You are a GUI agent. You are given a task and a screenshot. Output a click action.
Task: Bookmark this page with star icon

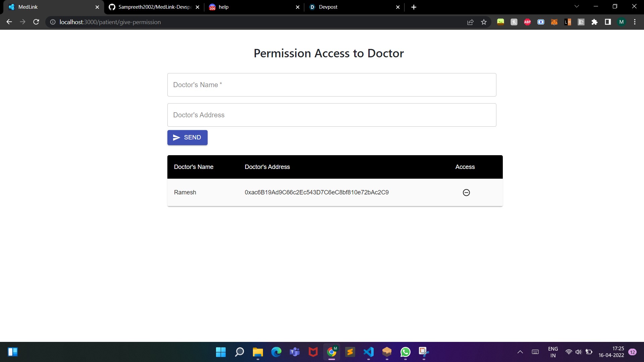[x=484, y=22]
